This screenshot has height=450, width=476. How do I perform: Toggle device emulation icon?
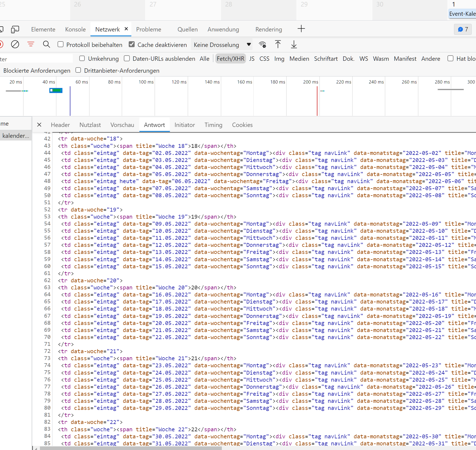pyautogui.click(x=15, y=29)
